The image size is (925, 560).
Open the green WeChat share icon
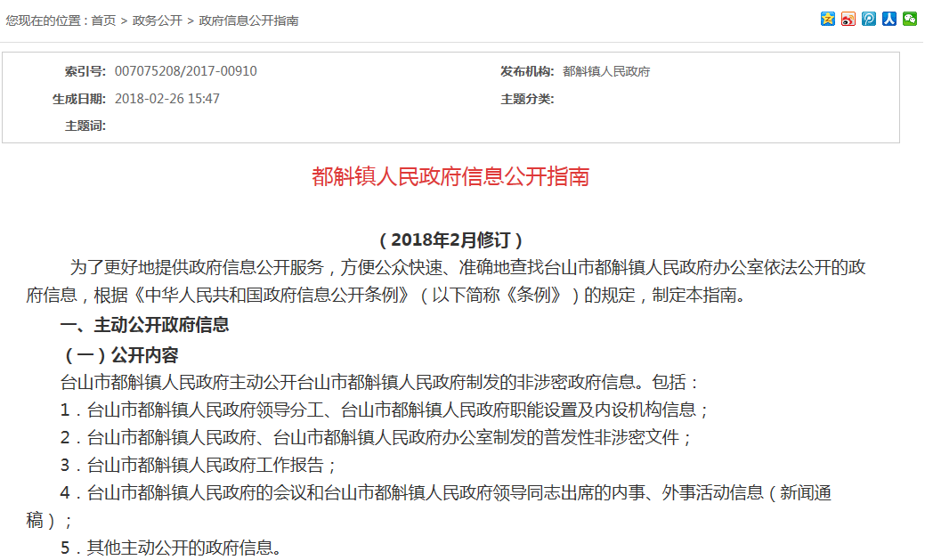tap(909, 19)
